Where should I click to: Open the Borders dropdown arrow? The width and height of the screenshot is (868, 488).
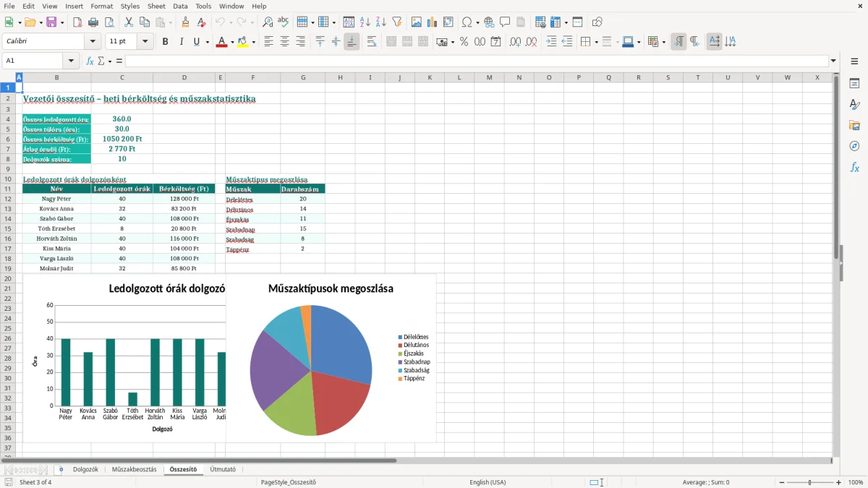pyautogui.click(x=596, y=42)
